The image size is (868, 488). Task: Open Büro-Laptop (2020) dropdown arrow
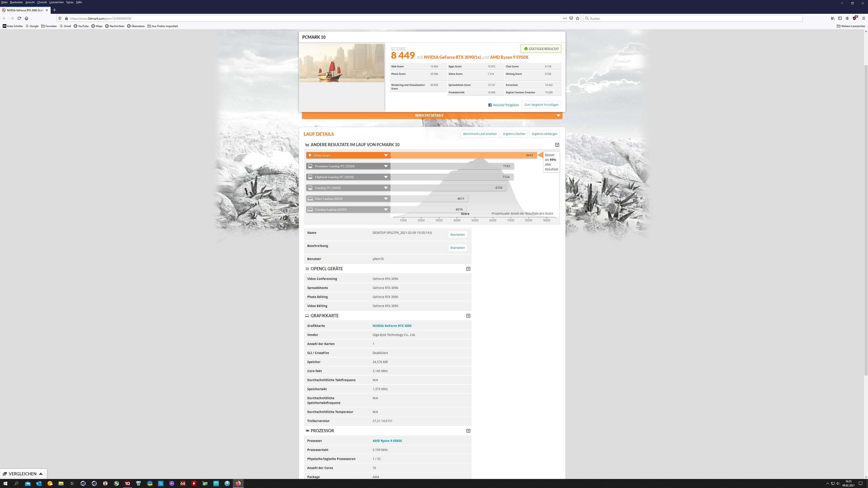coord(386,199)
